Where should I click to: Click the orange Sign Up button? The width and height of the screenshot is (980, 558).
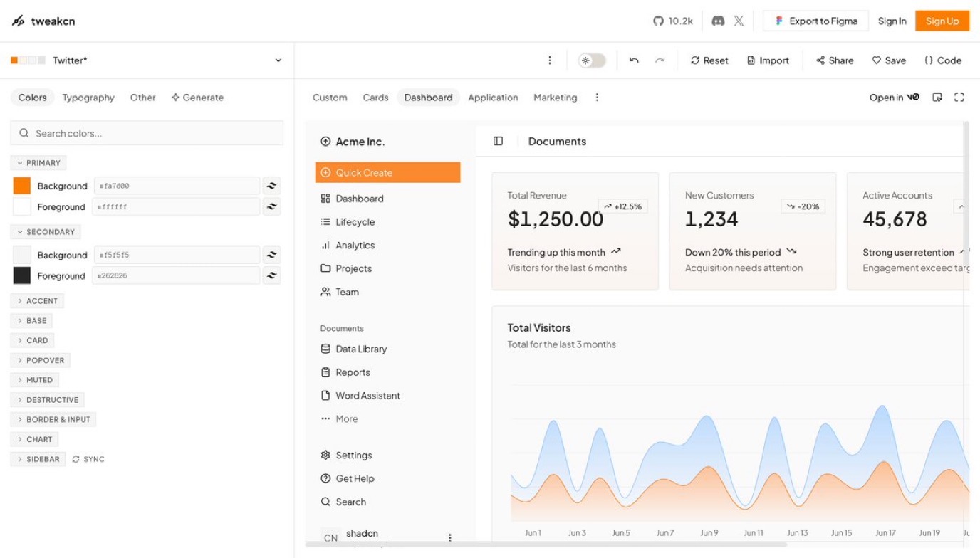(x=942, y=21)
